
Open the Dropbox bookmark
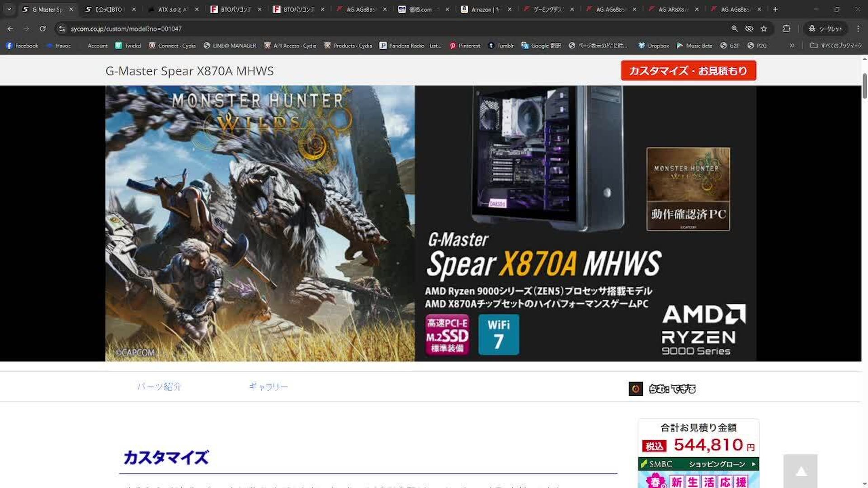pos(654,46)
